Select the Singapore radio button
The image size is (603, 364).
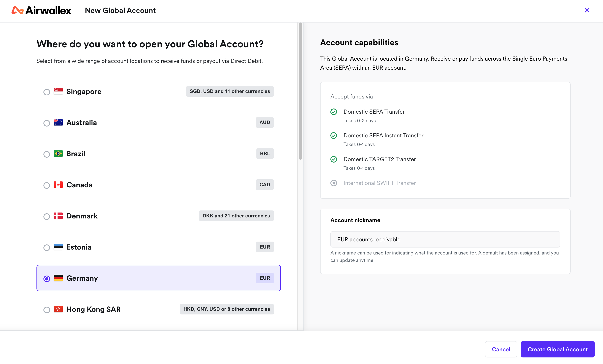click(47, 92)
